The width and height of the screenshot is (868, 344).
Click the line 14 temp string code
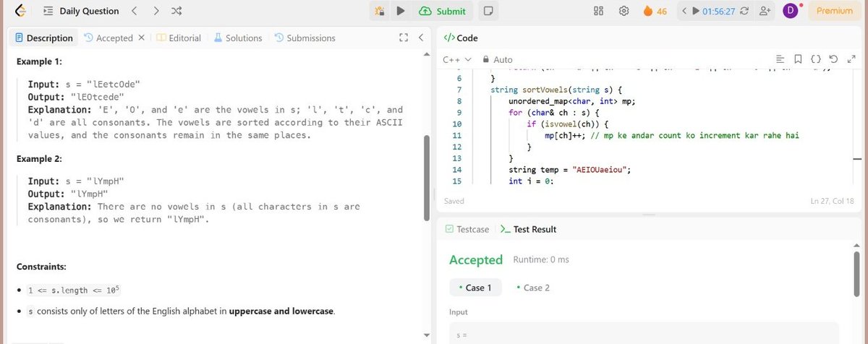pos(570,170)
